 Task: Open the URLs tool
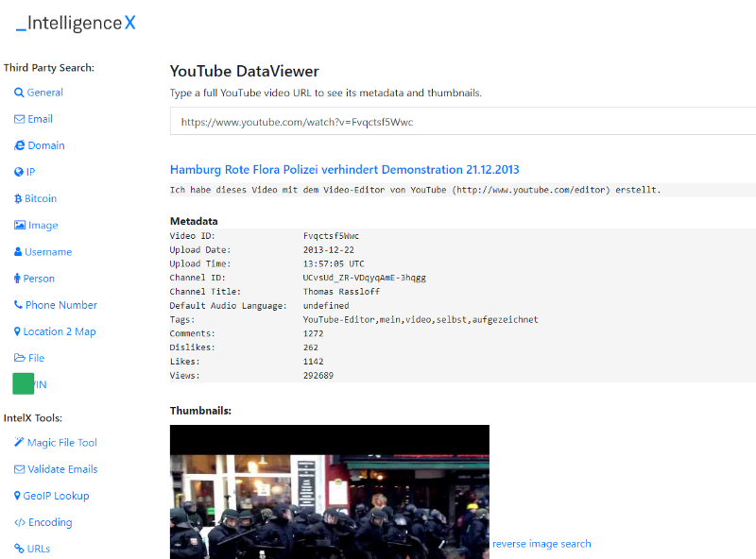[39, 549]
